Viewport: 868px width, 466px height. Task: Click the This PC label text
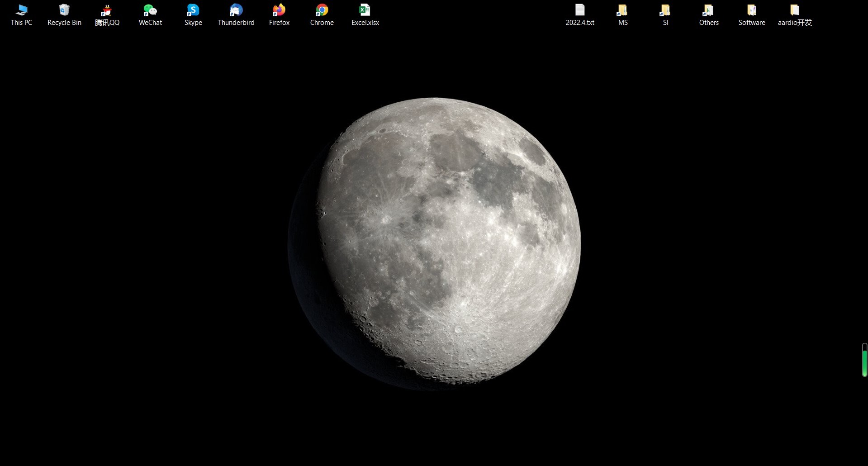(21, 22)
